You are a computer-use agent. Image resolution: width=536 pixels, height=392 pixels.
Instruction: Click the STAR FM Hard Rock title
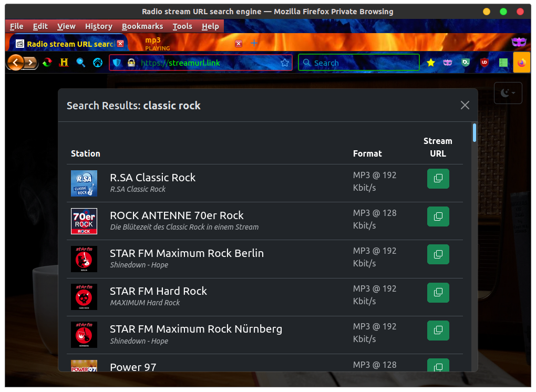coord(158,291)
